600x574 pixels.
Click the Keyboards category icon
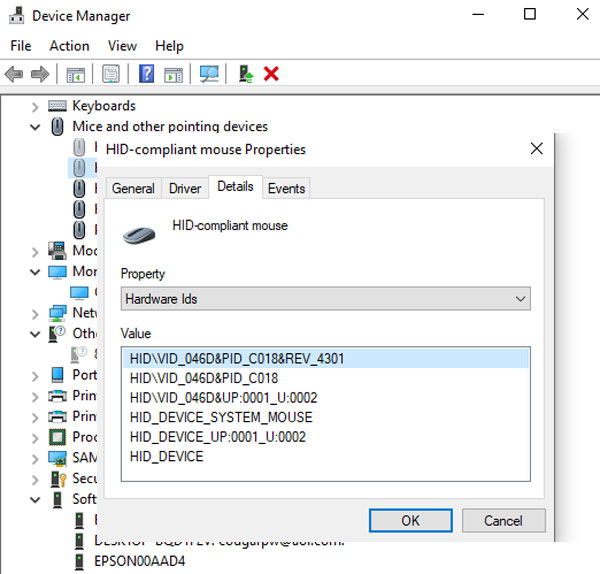tap(57, 106)
